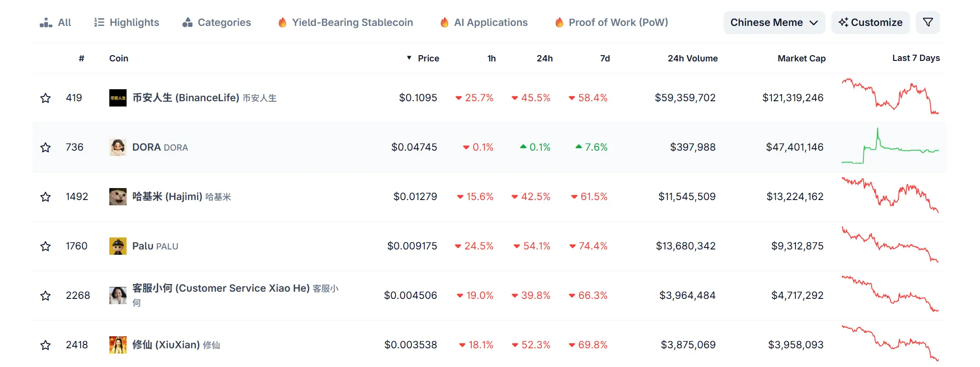
Task: Open the Customize columns button
Action: 870,23
